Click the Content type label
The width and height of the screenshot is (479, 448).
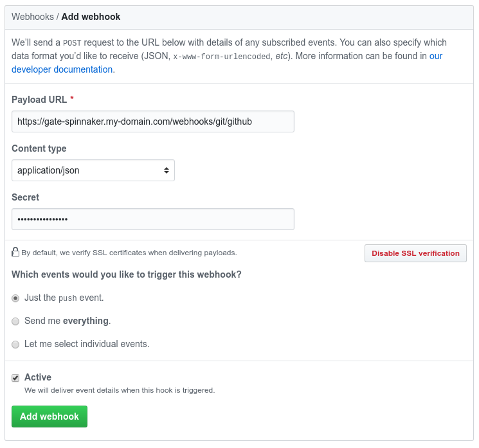click(x=39, y=148)
